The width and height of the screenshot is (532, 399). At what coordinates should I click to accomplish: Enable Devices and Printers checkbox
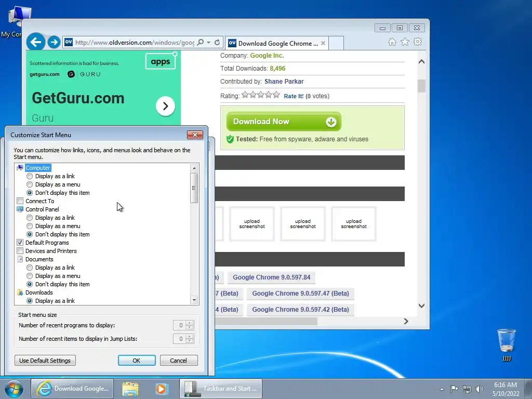20,251
